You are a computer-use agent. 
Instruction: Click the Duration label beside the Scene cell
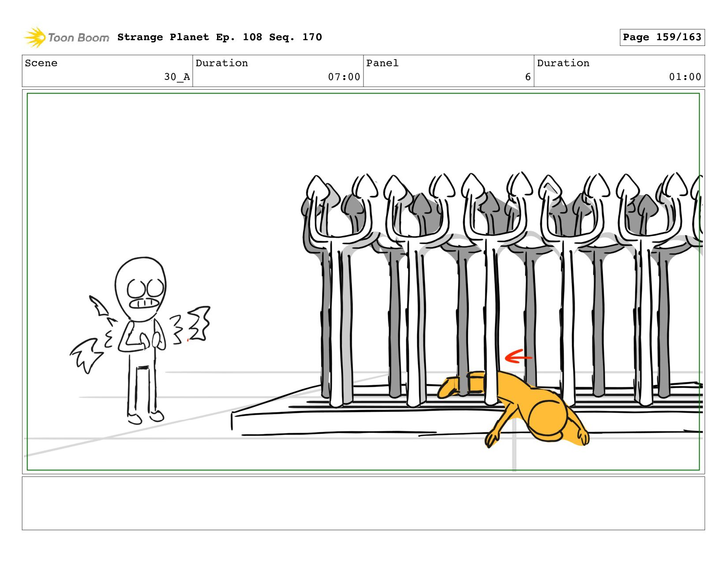222,63
